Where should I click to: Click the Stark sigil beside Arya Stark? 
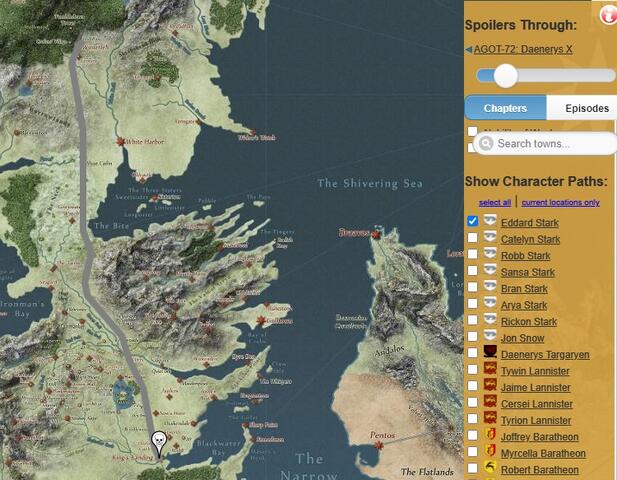pos(490,304)
